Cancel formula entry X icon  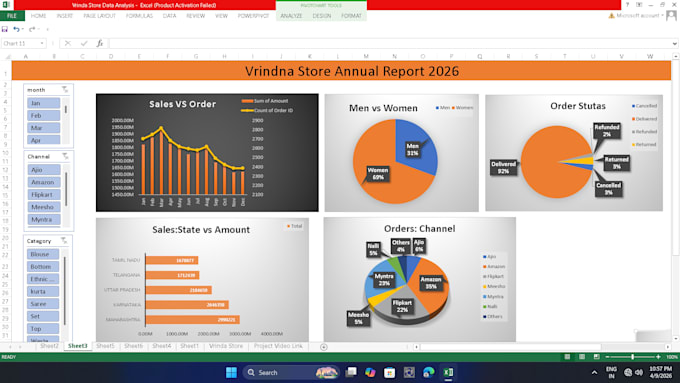tap(68, 43)
